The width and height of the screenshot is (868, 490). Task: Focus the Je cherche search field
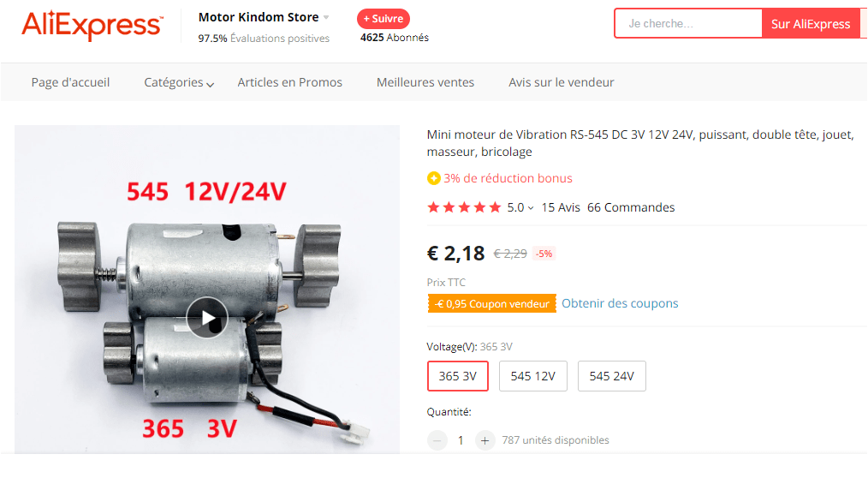(688, 24)
